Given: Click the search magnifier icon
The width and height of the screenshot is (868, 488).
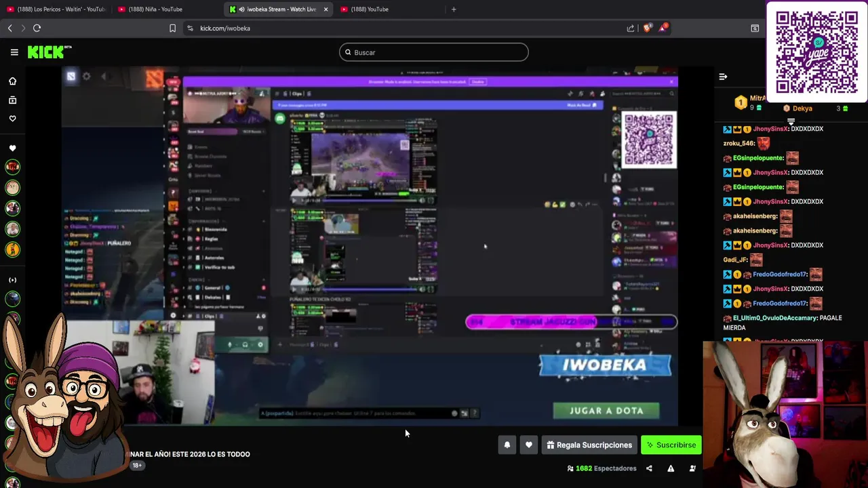Looking at the screenshot, I should coord(349,52).
